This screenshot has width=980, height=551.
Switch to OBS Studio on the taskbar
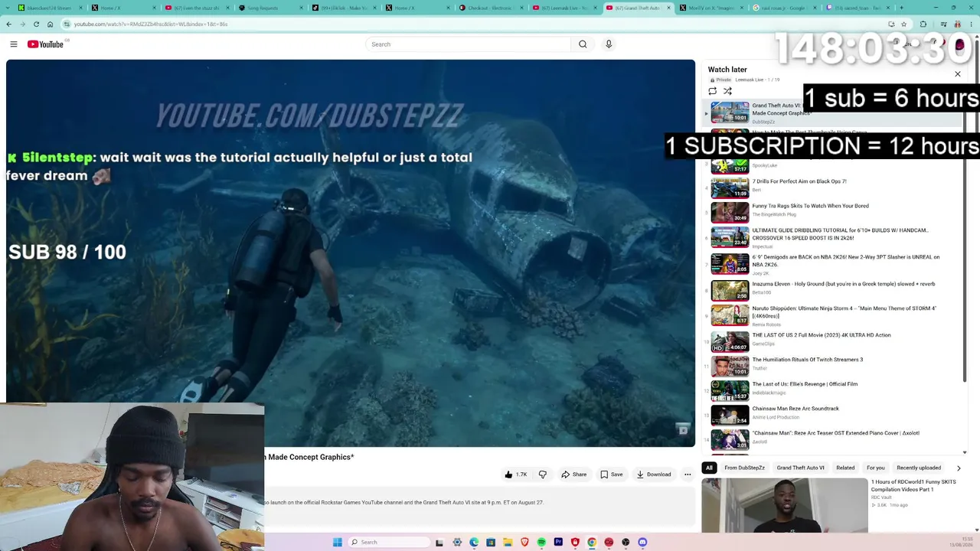click(x=626, y=542)
